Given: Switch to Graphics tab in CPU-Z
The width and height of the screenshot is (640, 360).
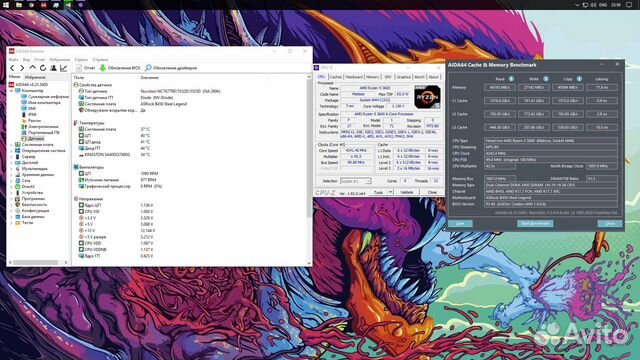Looking at the screenshot, I should pos(404,77).
